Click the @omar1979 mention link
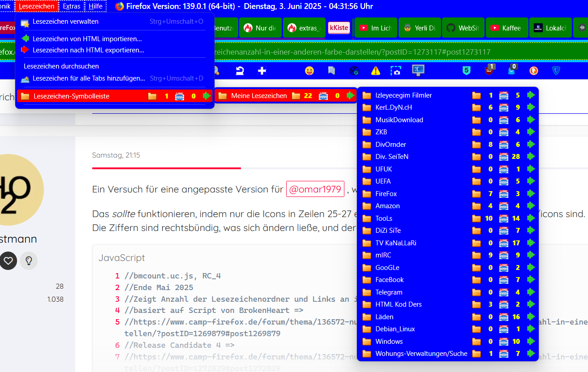The height and width of the screenshot is (372, 588). [315, 189]
